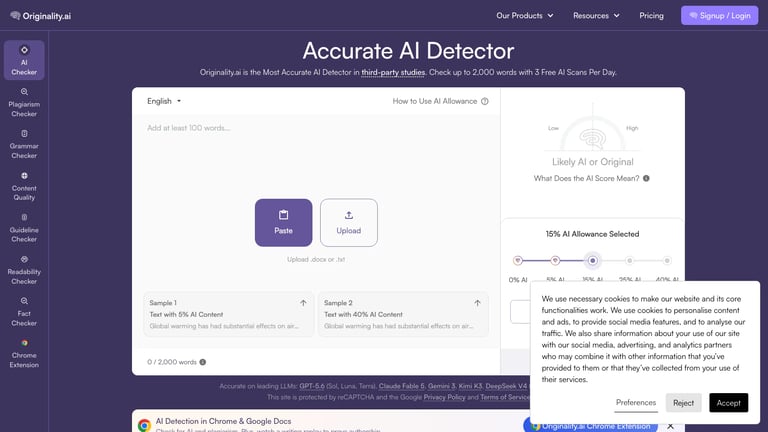The height and width of the screenshot is (432, 768).
Task: Click How to Use AI Allowance text
Action: pos(434,101)
